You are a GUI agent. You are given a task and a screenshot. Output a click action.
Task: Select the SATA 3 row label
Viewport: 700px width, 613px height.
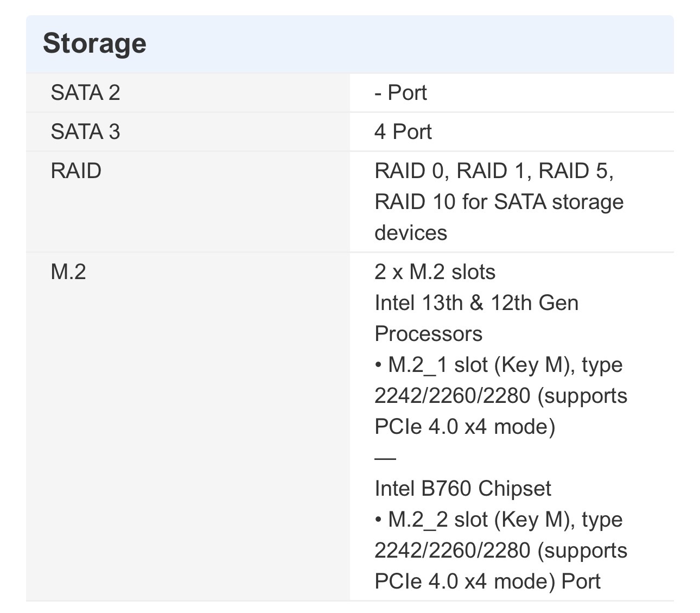(85, 132)
